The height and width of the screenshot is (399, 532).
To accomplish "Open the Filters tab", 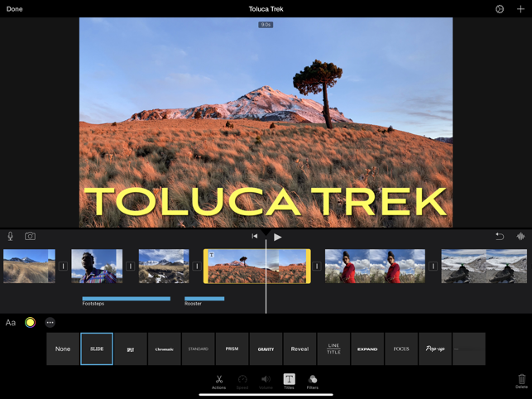I will click(x=313, y=382).
